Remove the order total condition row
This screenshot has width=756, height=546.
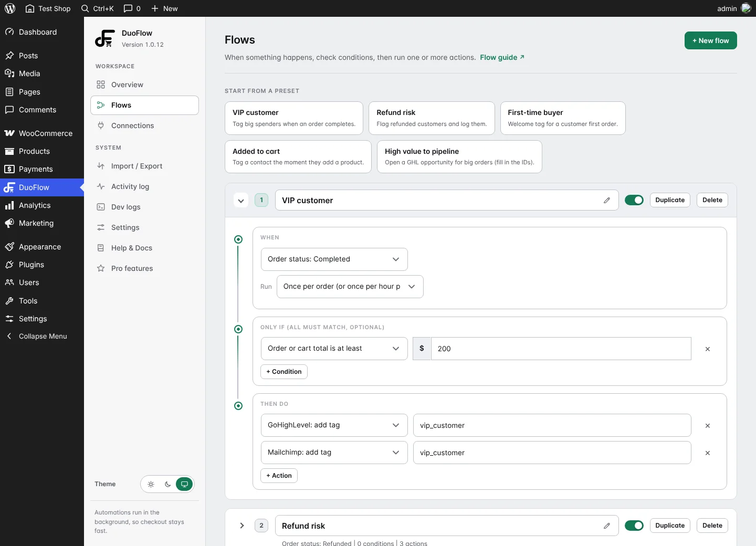(x=708, y=349)
